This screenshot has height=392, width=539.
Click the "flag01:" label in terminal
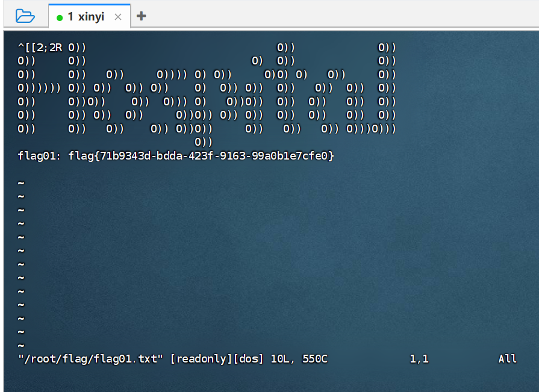coord(40,156)
